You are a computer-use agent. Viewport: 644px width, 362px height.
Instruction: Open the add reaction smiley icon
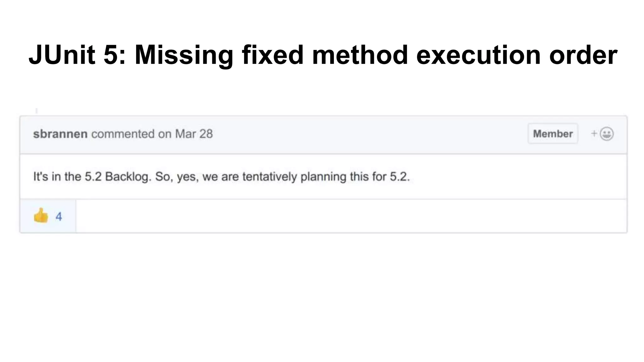click(607, 134)
